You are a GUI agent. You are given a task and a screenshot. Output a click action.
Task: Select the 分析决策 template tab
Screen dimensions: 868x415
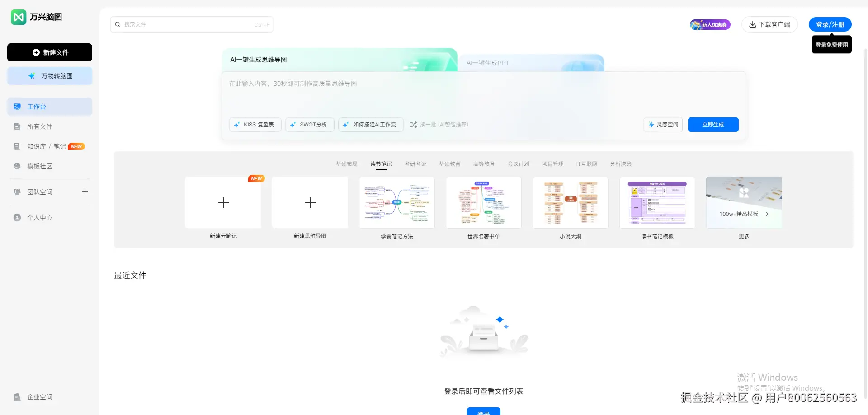click(x=621, y=164)
